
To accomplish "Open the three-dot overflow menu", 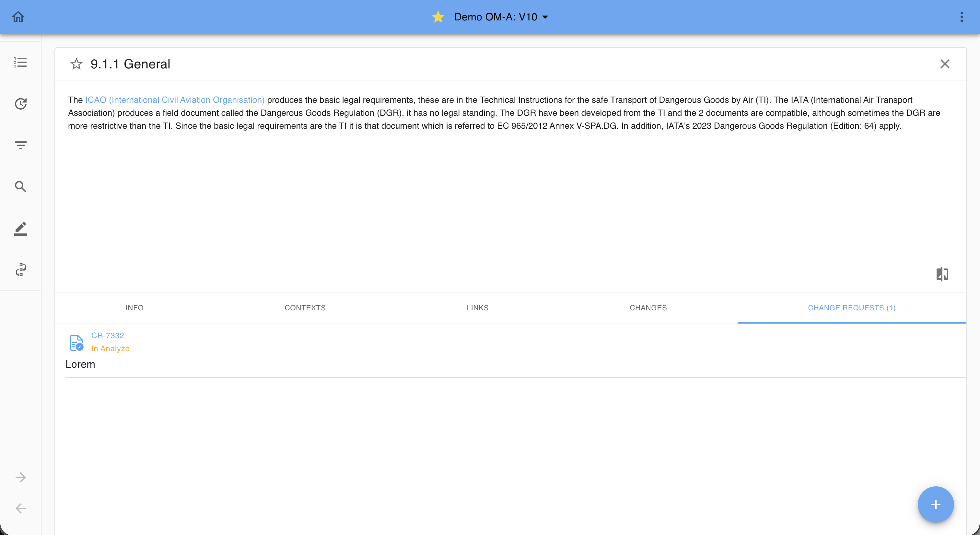I will pyautogui.click(x=961, y=17).
